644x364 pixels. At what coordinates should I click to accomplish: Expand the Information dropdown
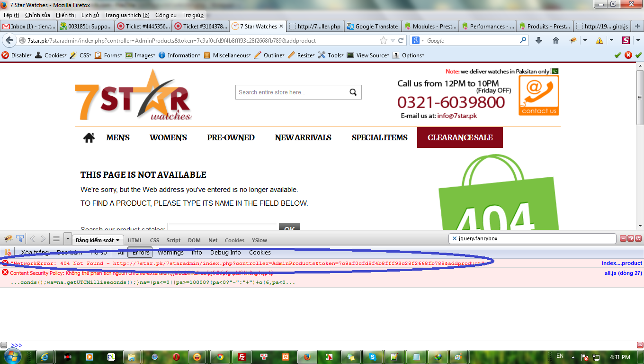pos(180,55)
